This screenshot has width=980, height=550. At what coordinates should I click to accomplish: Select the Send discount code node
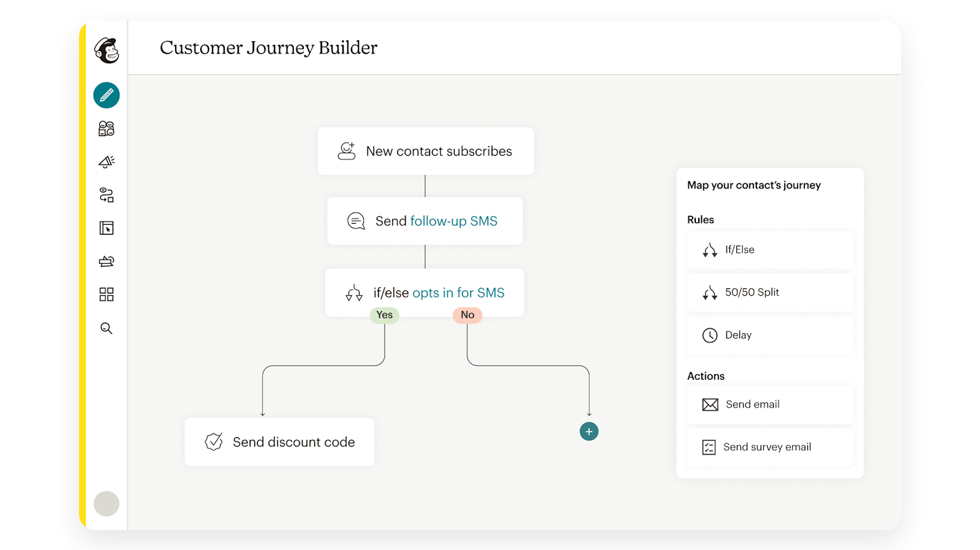click(279, 442)
